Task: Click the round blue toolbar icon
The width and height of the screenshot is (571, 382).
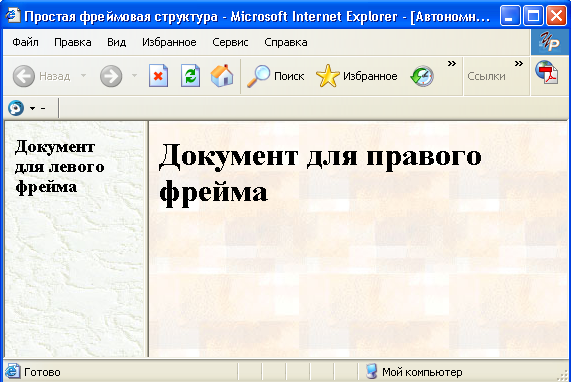Action: point(16,108)
